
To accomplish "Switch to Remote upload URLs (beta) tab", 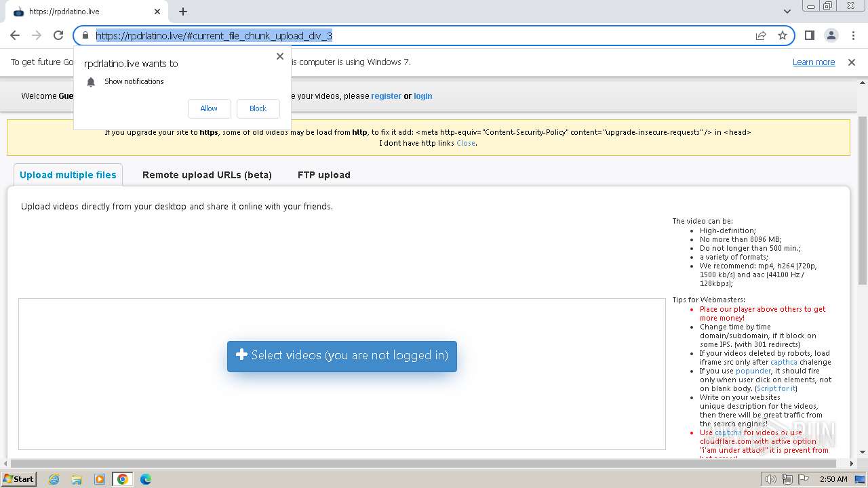I will pos(207,175).
